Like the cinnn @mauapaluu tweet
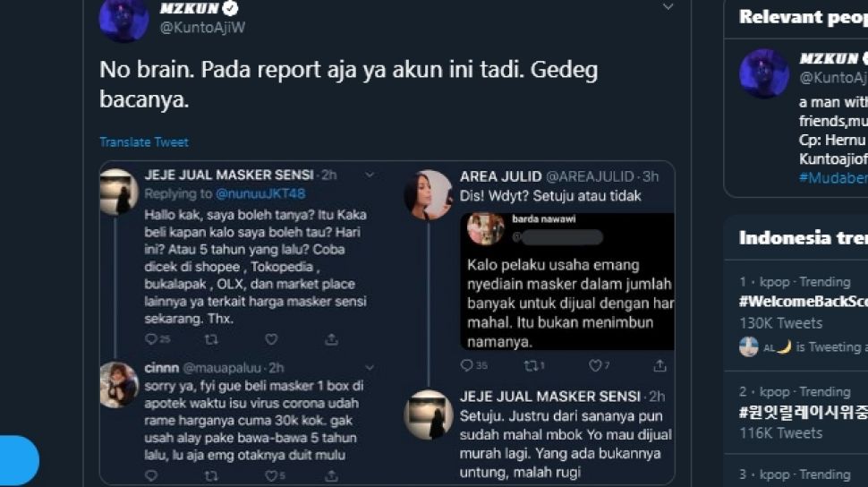The width and height of the screenshot is (868, 487). tap(271, 476)
